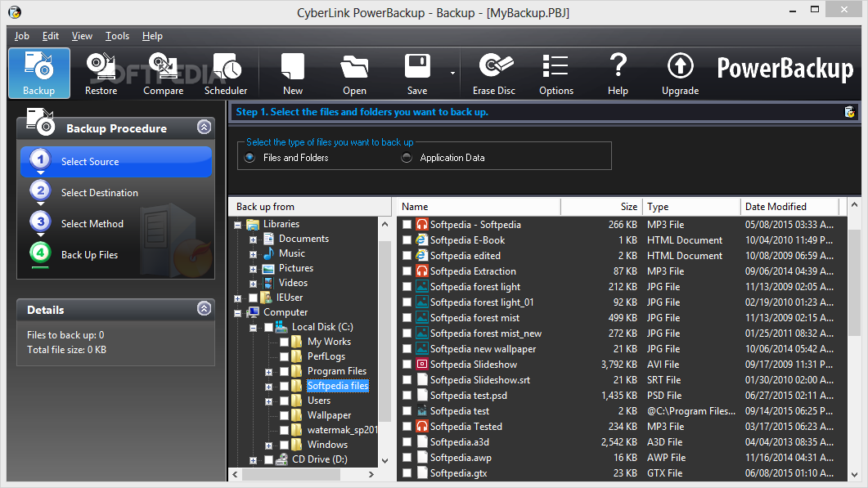Sort files by Date Modified column

790,206
